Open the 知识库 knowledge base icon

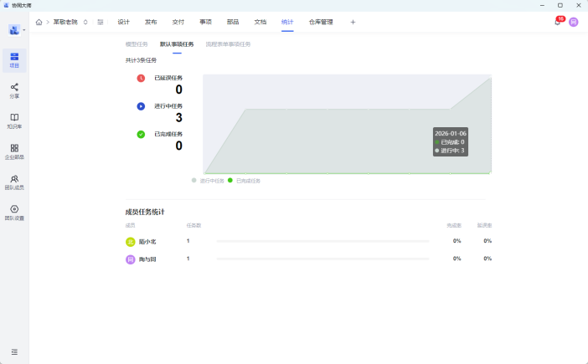click(x=14, y=120)
